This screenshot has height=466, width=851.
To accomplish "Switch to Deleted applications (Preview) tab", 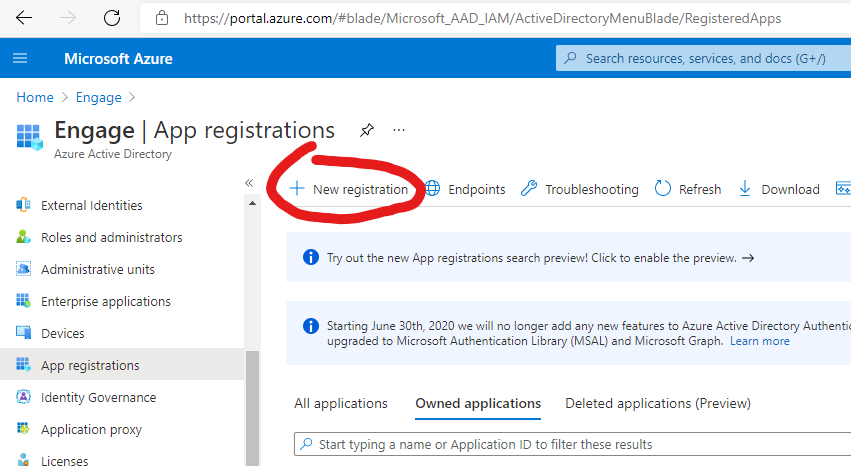I will click(x=658, y=404).
